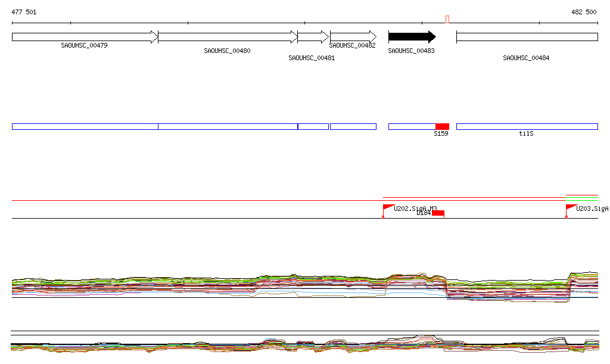Click the tilS gene name label
The height and width of the screenshot is (364, 610).
click(x=526, y=134)
